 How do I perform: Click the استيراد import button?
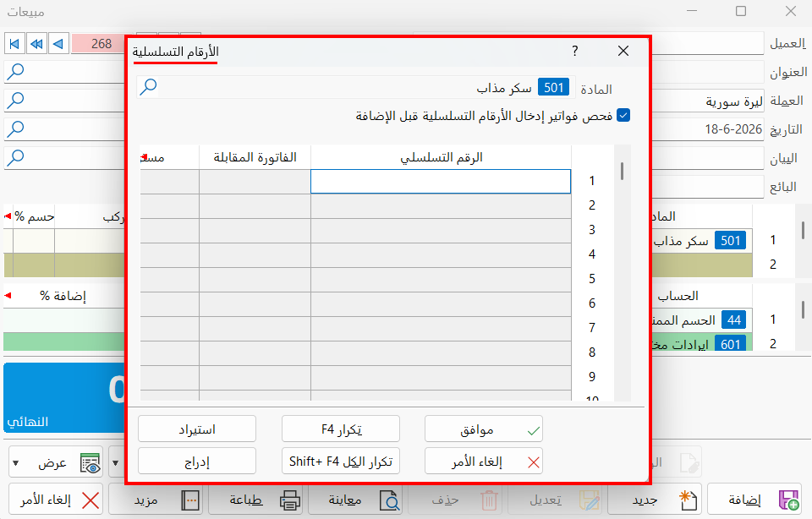pos(197,429)
